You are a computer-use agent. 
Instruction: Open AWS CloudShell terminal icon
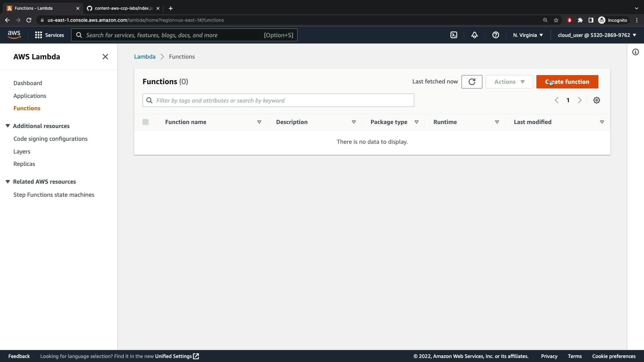coord(453,35)
